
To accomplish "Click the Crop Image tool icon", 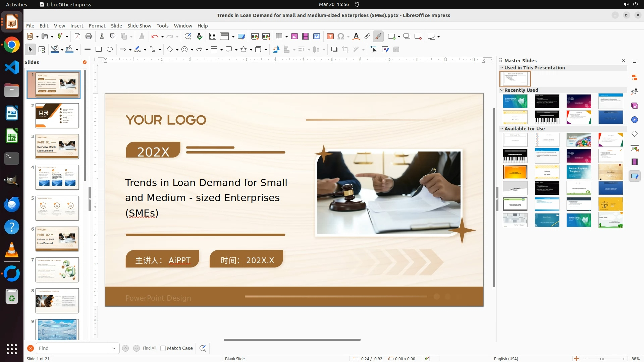I will 345,50.
